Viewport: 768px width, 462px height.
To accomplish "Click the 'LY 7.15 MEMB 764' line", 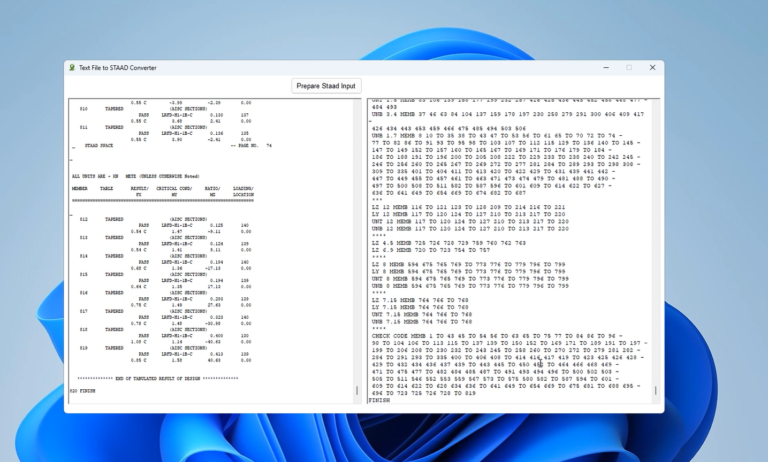I will 420,307.
